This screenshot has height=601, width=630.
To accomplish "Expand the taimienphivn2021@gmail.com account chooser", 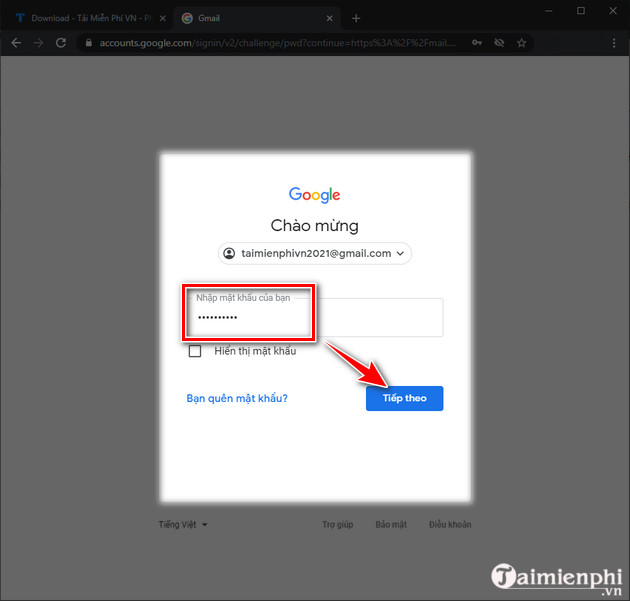I will coord(315,253).
